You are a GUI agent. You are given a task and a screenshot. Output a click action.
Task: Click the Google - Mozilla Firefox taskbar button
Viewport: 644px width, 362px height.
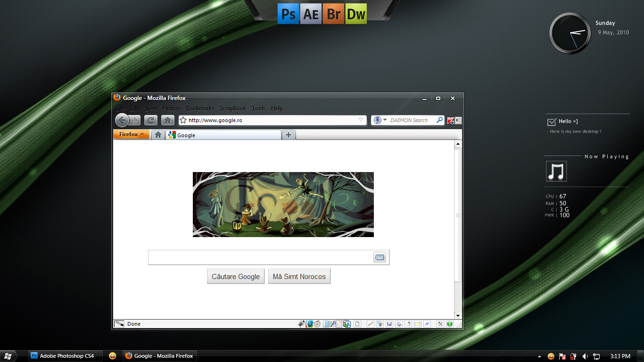(x=159, y=356)
